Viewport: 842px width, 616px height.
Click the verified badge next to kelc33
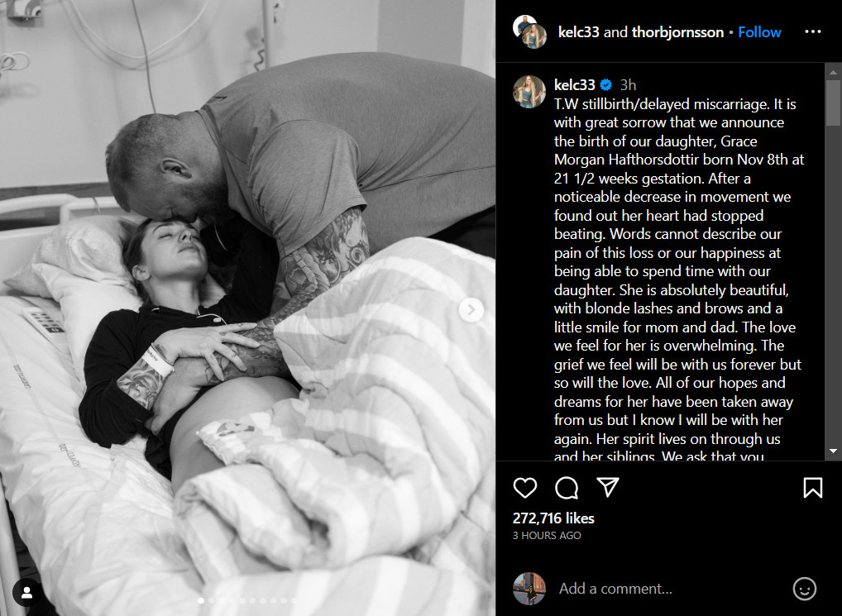point(605,85)
